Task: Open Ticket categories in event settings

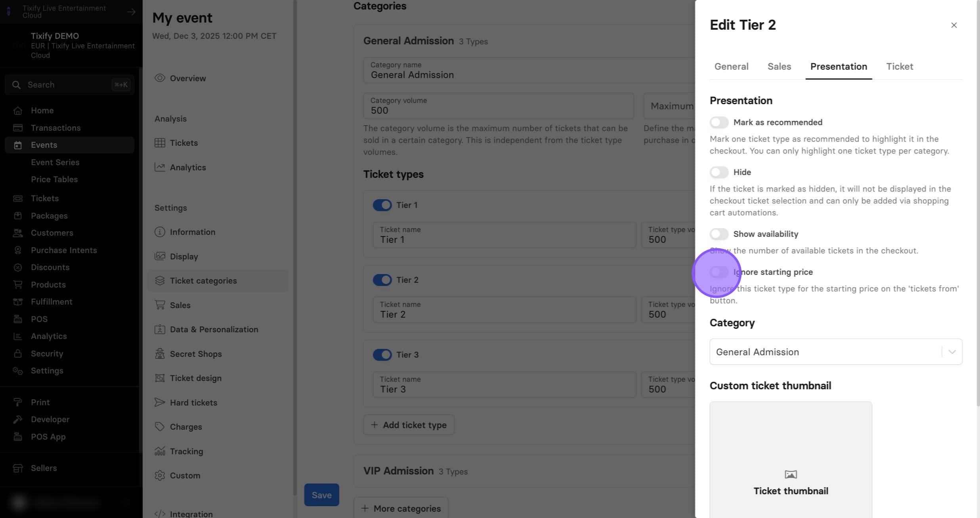Action: (218, 281)
